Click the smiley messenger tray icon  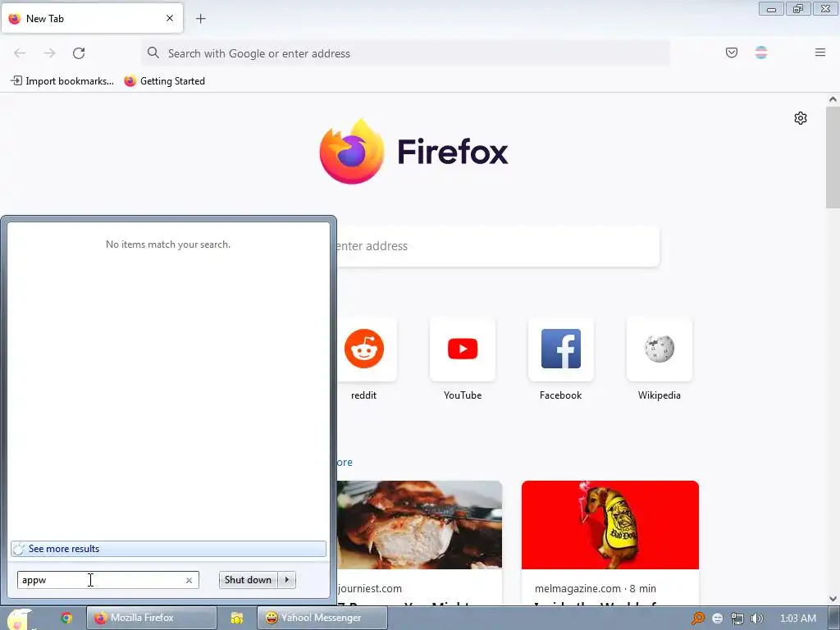tap(717, 619)
